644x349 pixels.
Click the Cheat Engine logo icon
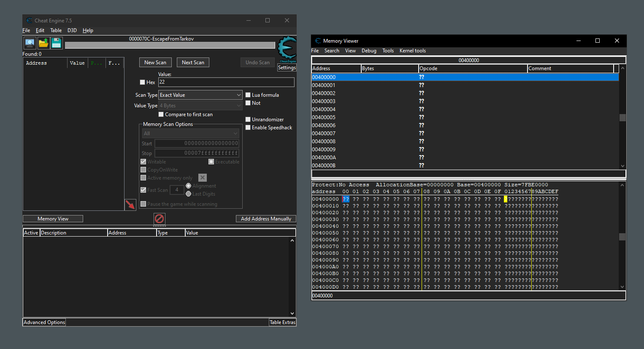point(287,49)
